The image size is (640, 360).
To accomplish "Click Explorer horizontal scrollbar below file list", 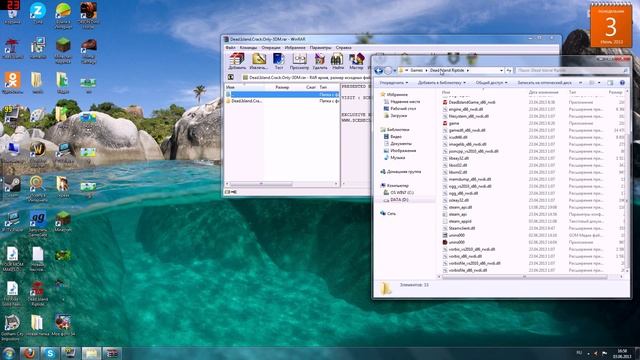I will pos(524,277).
